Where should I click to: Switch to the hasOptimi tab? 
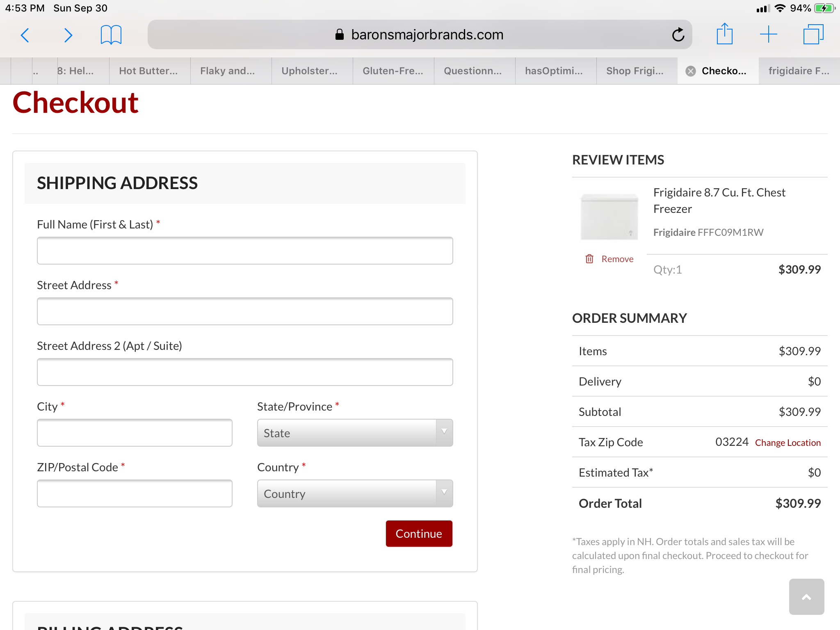pyautogui.click(x=556, y=71)
